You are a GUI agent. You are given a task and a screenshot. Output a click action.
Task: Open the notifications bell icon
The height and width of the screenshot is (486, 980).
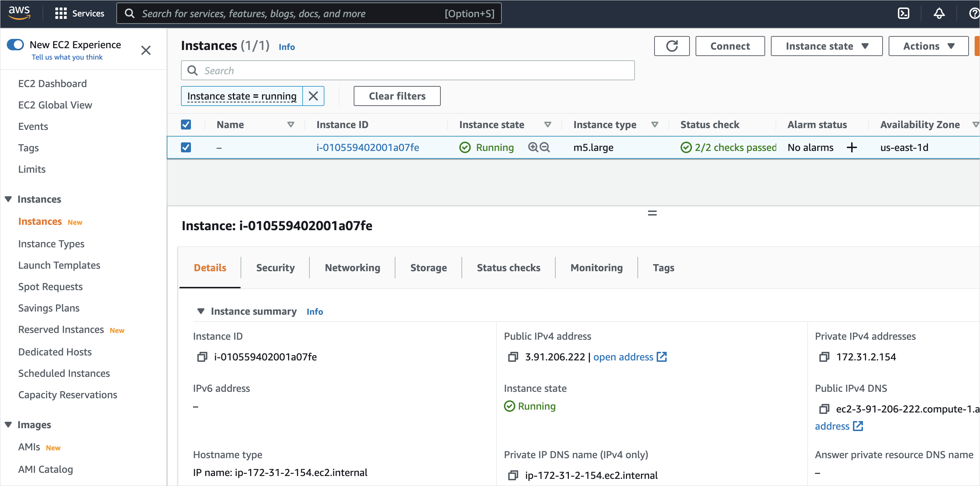point(939,14)
